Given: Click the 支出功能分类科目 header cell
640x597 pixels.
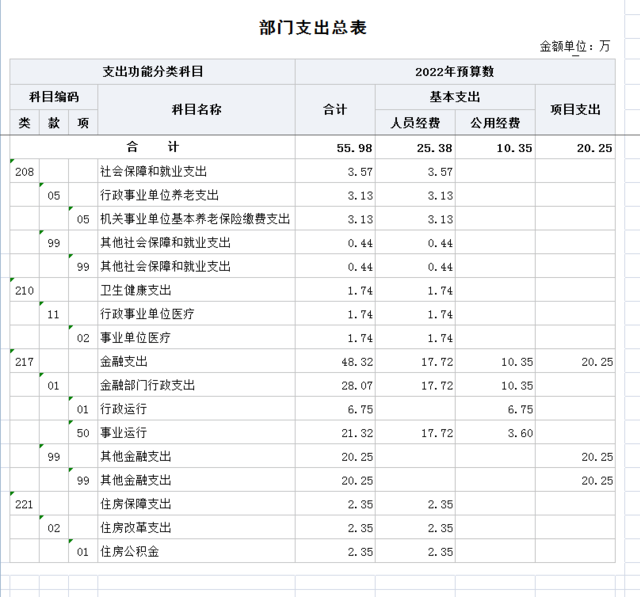Looking at the screenshot, I should pyautogui.click(x=153, y=72).
